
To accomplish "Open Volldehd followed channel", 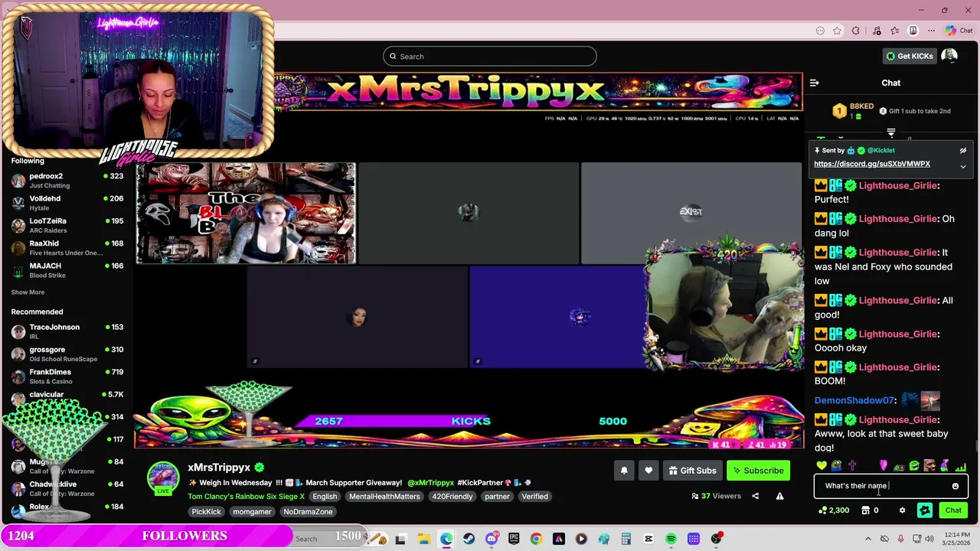I will pos(67,203).
